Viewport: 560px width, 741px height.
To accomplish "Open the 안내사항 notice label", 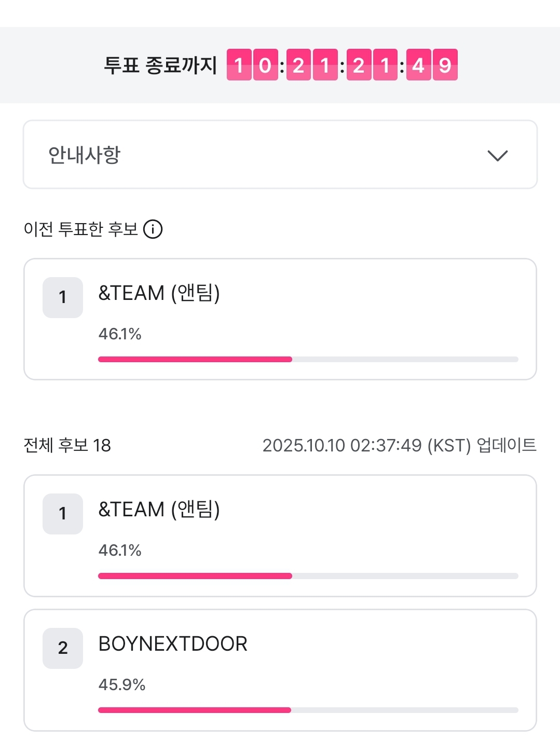I will click(x=84, y=155).
